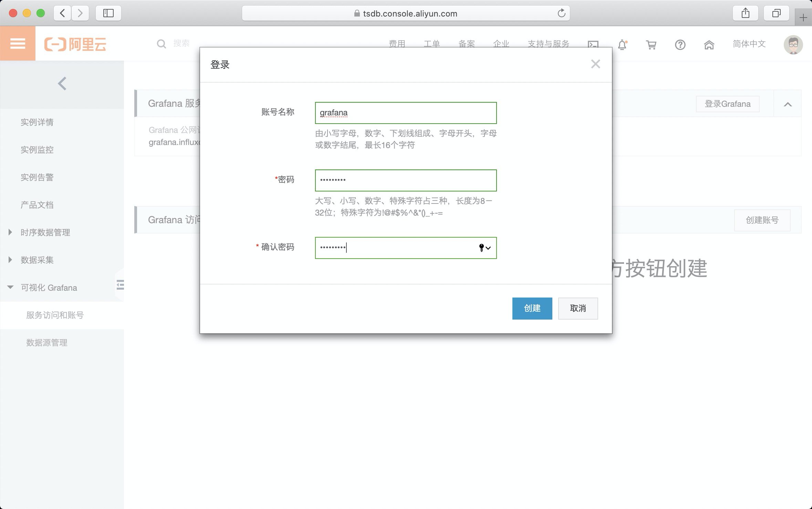
Task: Open the notifications bell
Action: coord(622,45)
